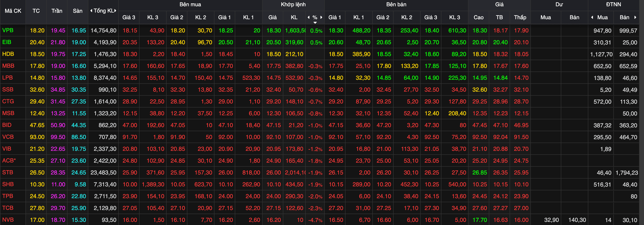Image resolution: width=644 pixels, height=225 pixels.
Task: Toggle the sort-down arrow under % header
Action: pos(315,23)
